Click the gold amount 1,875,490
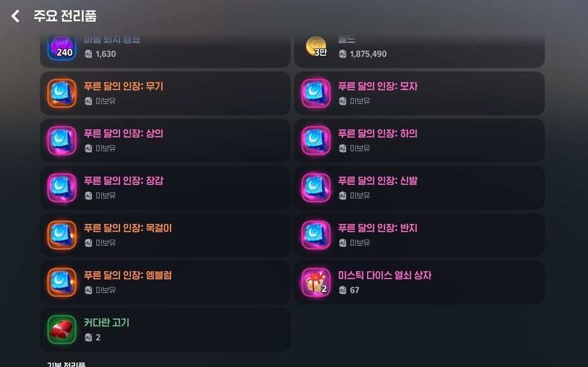This screenshot has height=367, width=588. 368,54
